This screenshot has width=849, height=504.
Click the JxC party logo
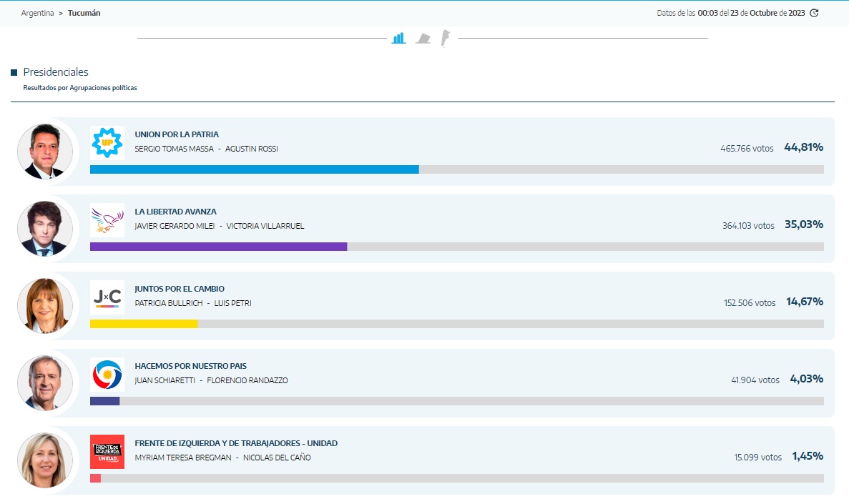point(107,297)
